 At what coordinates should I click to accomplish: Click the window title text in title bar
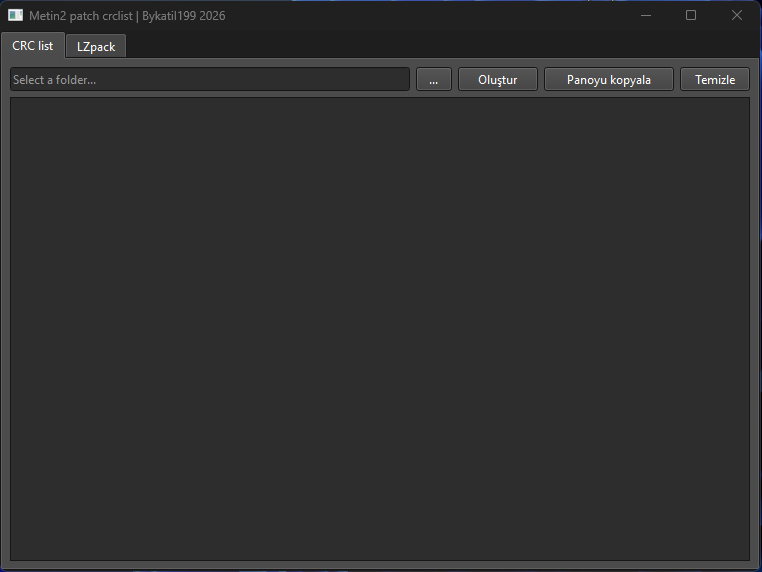(x=127, y=16)
